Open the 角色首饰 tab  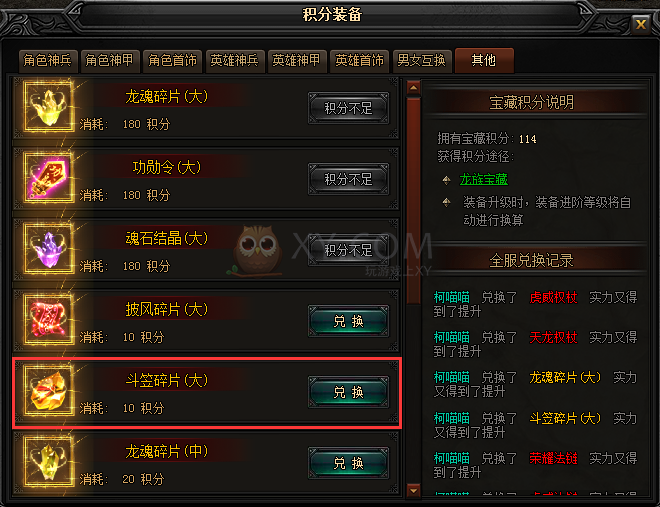click(172, 61)
